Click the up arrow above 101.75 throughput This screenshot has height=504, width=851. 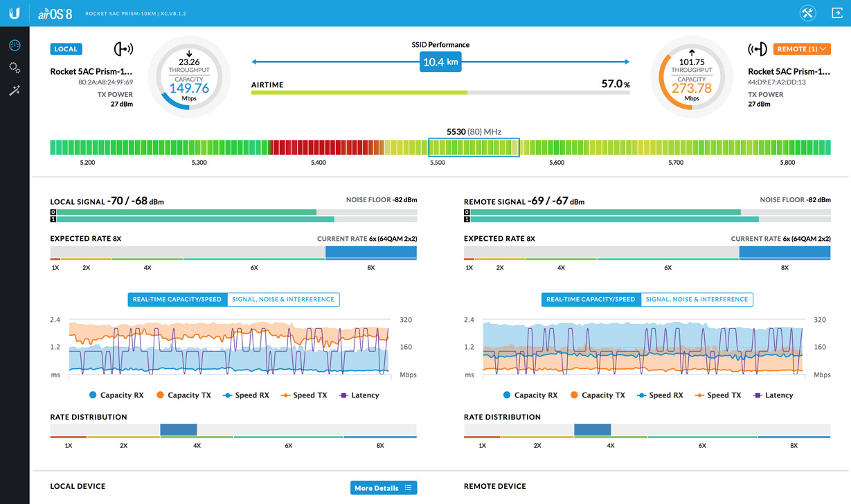tap(691, 53)
